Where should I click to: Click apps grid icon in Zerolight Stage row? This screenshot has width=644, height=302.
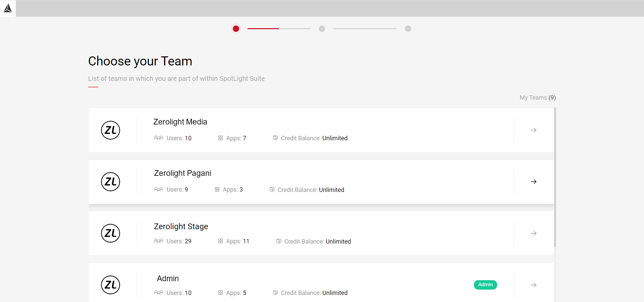click(220, 241)
